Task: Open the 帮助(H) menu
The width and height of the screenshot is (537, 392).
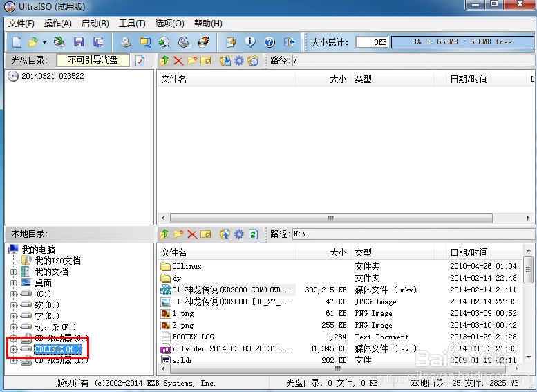Action: tap(208, 24)
